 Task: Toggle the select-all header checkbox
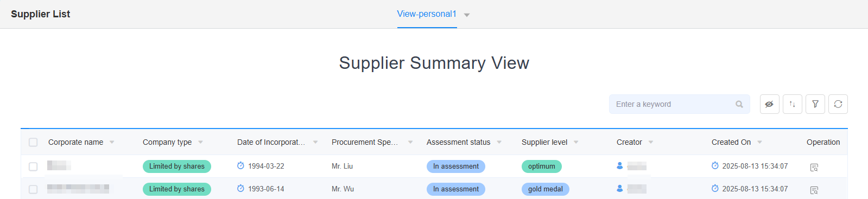point(33,142)
